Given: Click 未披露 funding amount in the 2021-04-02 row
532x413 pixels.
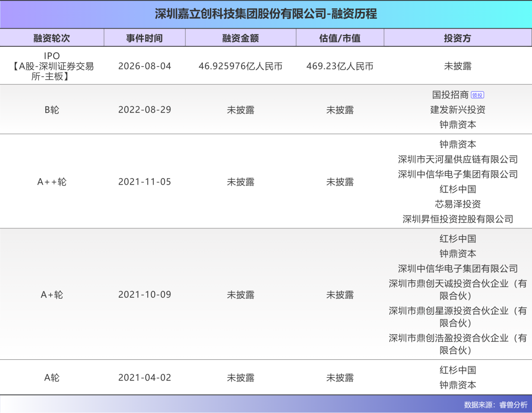Looking at the screenshot, I should click(240, 378).
